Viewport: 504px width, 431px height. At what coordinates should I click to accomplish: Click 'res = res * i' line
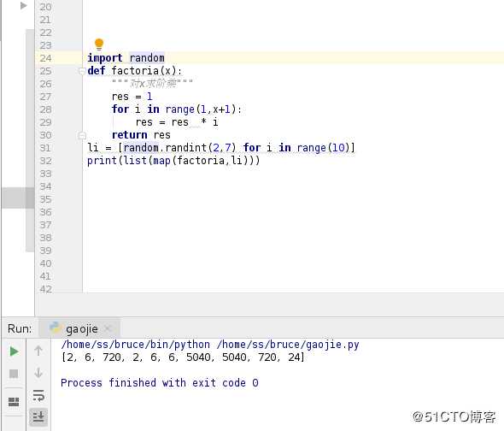click(x=177, y=122)
